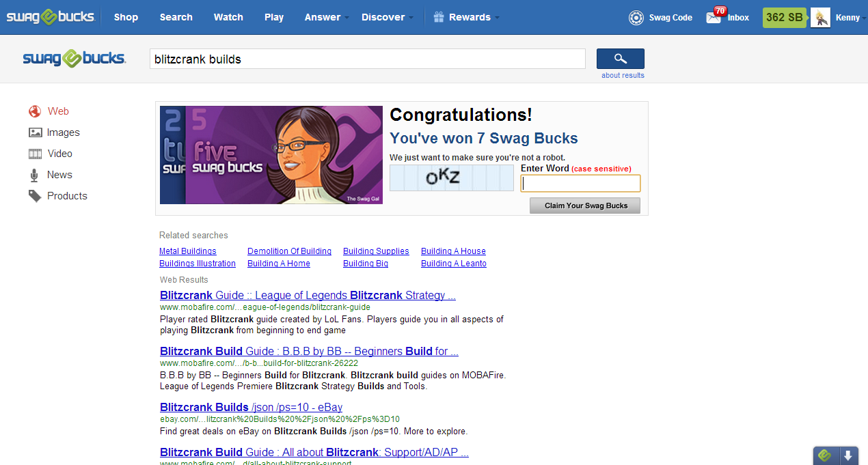Image resolution: width=868 pixels, height=465 pixels.
Task: Open Building Big related search
Action: (x=366, y=264)
